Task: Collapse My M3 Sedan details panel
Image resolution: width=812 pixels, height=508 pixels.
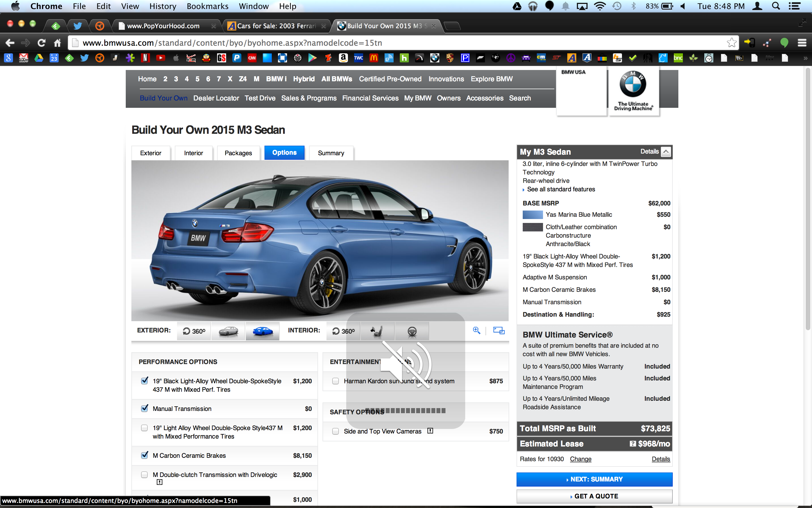Action: point(666,152)
